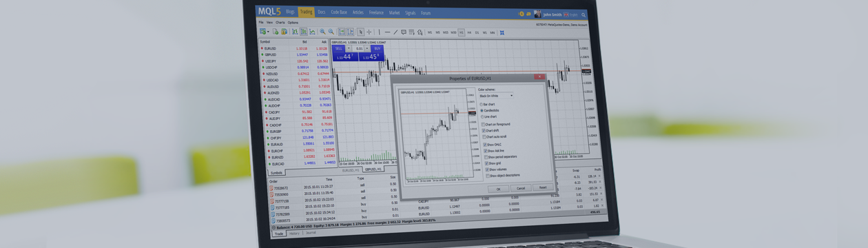Select the Bar chart radio option
The height and width of the screenshot is (248, 868).
(x=481, y=104)
